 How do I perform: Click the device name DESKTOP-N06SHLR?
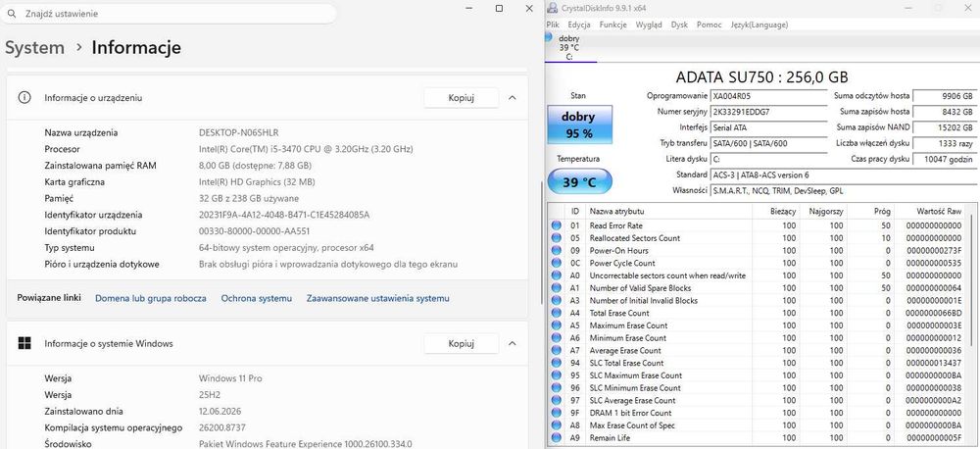click(x=239, y=132)
